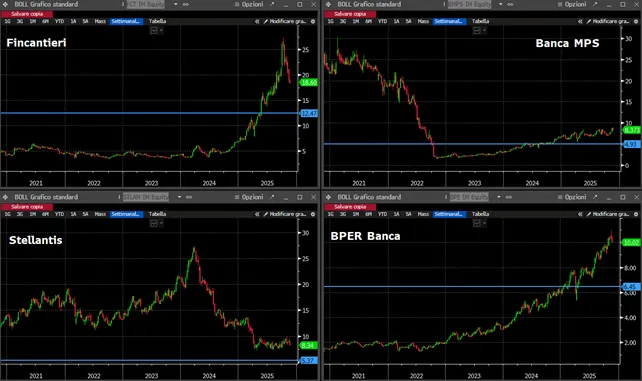Click the chart annotation icon above the Stellantis chart
This screenshot has width=642, height=381.
(154, 223)
